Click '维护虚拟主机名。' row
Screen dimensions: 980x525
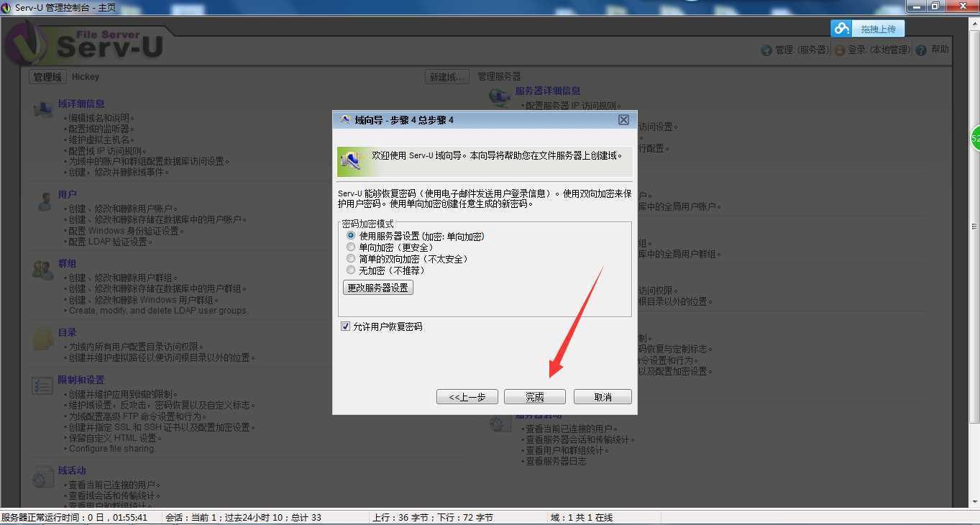(99, 140)
